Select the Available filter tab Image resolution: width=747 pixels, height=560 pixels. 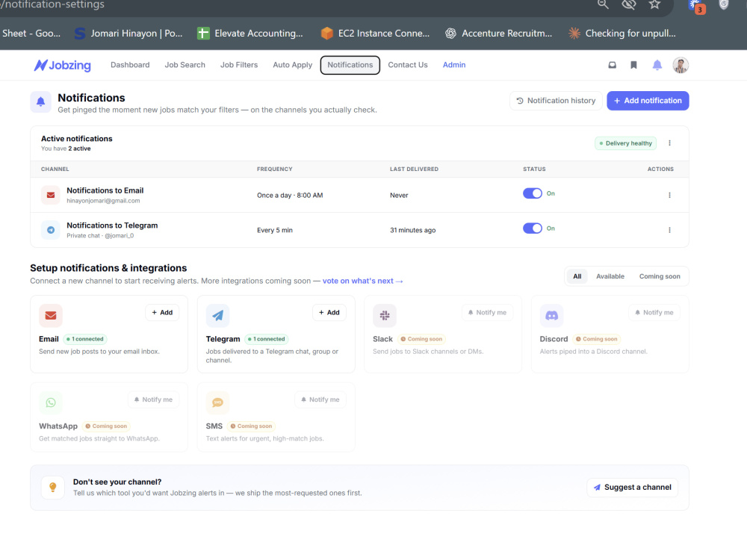tap(610, 276)
